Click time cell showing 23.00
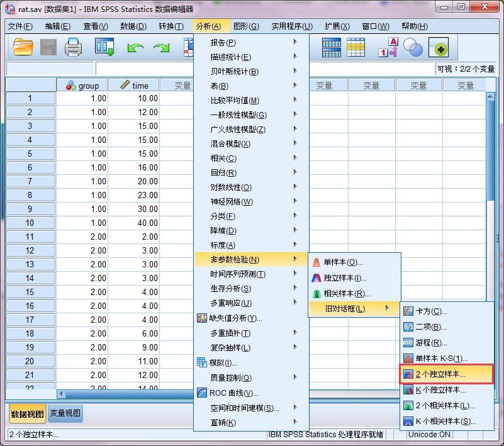Screen dimensions: 504x446 (134, 195)
